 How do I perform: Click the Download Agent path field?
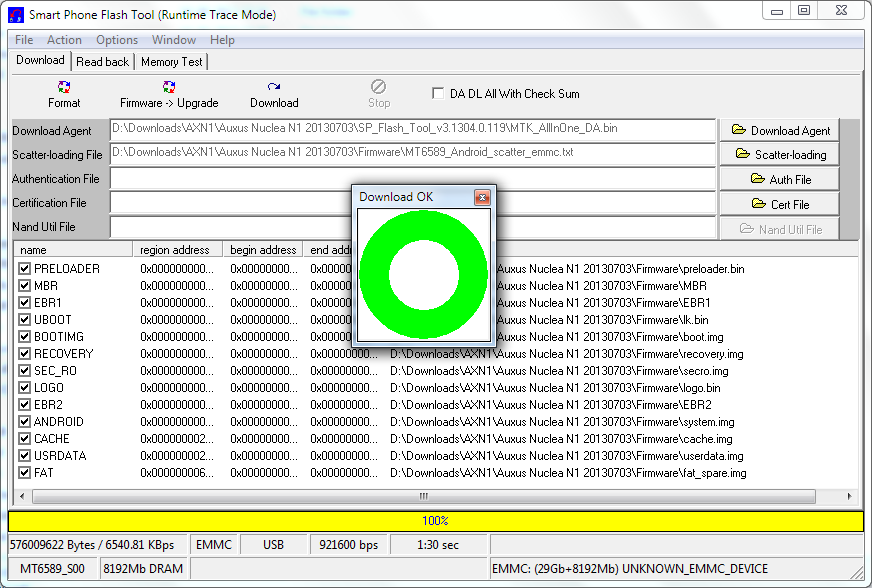[413, 130]
